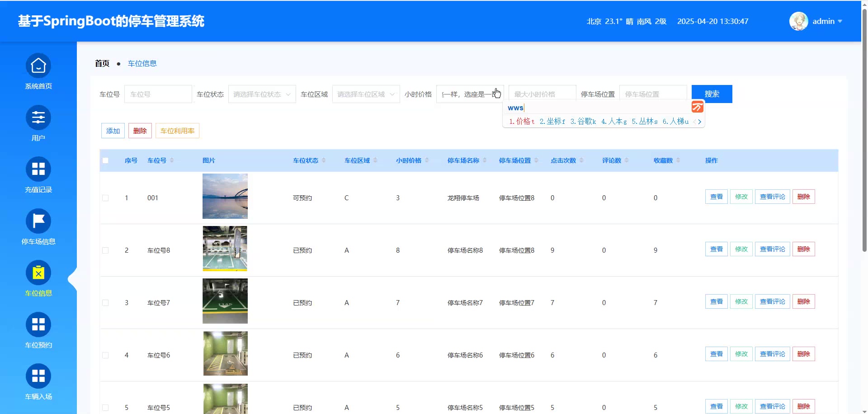
Task: Click the 用户 sliders icon in sidebar
Action: click(38, 118)
